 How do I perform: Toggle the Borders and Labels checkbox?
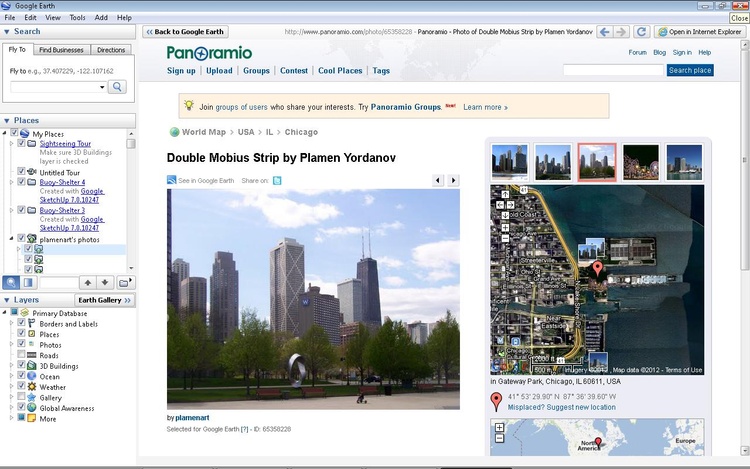point(21,324)
